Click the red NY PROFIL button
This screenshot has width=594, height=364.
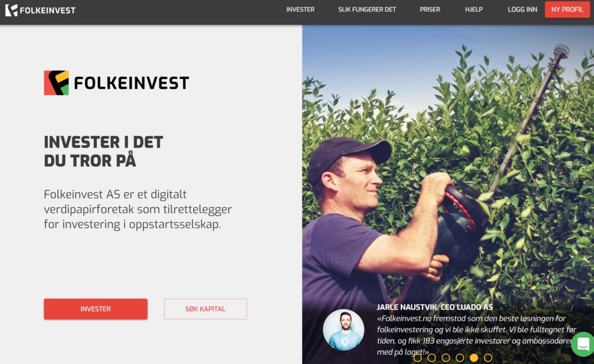[567, 10]
